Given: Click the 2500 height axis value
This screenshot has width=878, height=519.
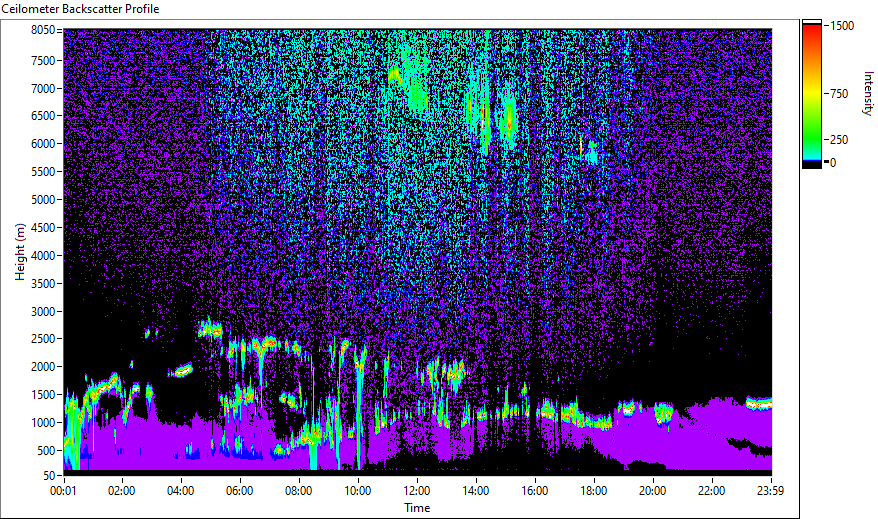Looking at the screenshot, I should (43, 339).
